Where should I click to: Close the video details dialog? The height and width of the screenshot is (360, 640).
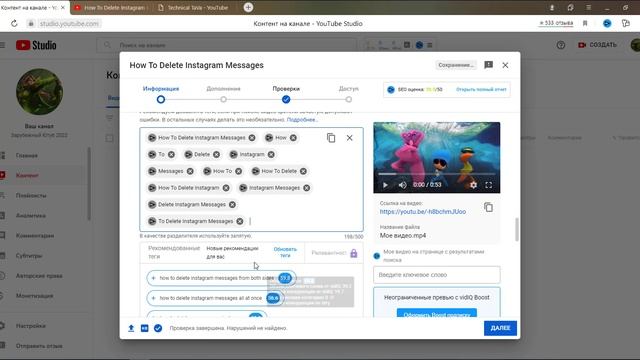(505, 65)
